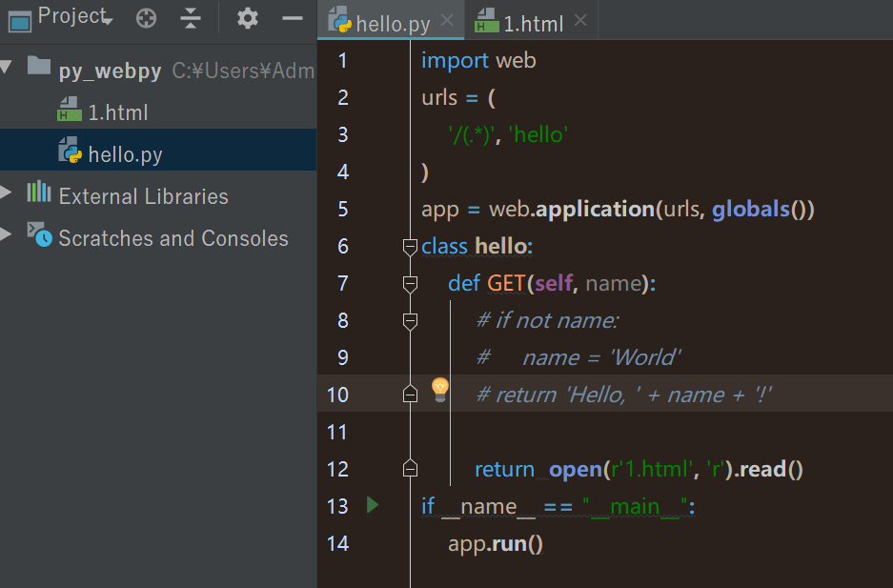Select the hello.py editor tab

coord(392,23)
